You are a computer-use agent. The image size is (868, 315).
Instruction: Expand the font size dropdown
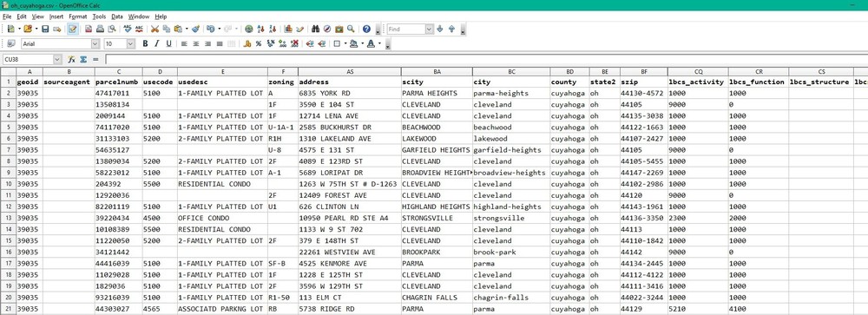click(x=131, y=43)
